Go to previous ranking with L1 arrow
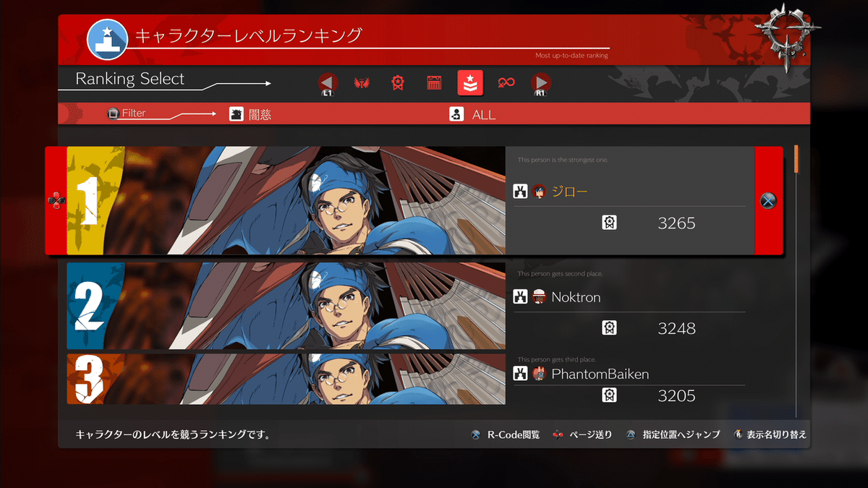 coord(328,85)
